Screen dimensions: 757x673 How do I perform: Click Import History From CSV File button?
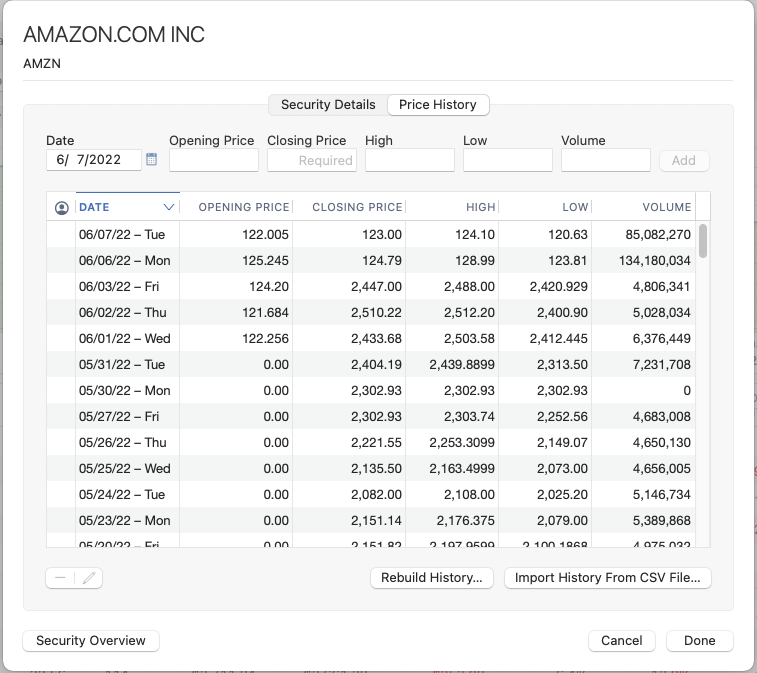pyautogui.click(x=607, y=578)
